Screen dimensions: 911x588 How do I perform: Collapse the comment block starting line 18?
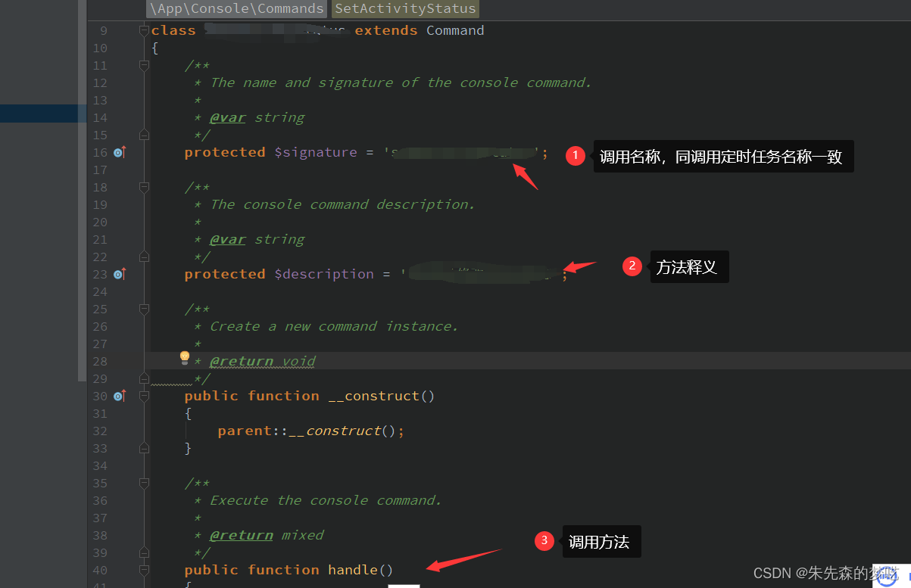click(x=144, y=187)
